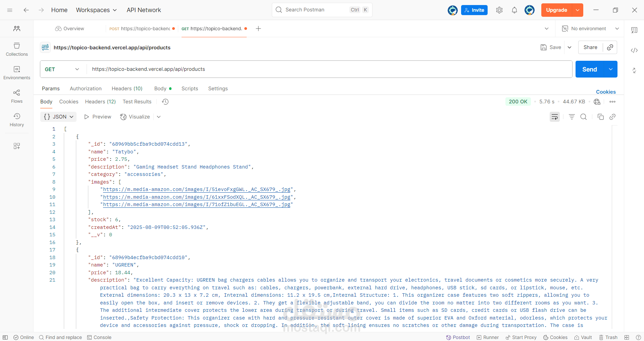The image size is (644, 341).
Task: Open History in the sidebar
Action: click(x=17, y=120)
